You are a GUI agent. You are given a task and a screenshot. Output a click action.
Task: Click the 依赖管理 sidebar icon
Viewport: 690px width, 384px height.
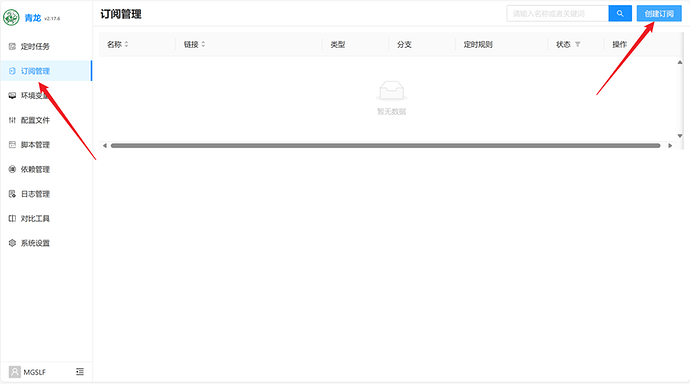(12, 169)
